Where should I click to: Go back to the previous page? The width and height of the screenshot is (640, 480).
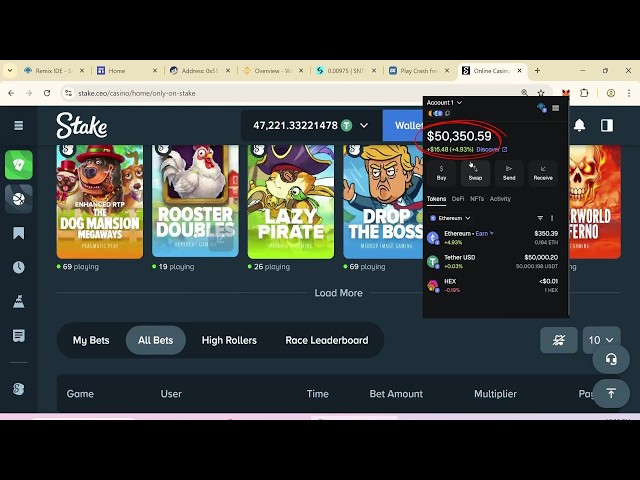(11, 93)
